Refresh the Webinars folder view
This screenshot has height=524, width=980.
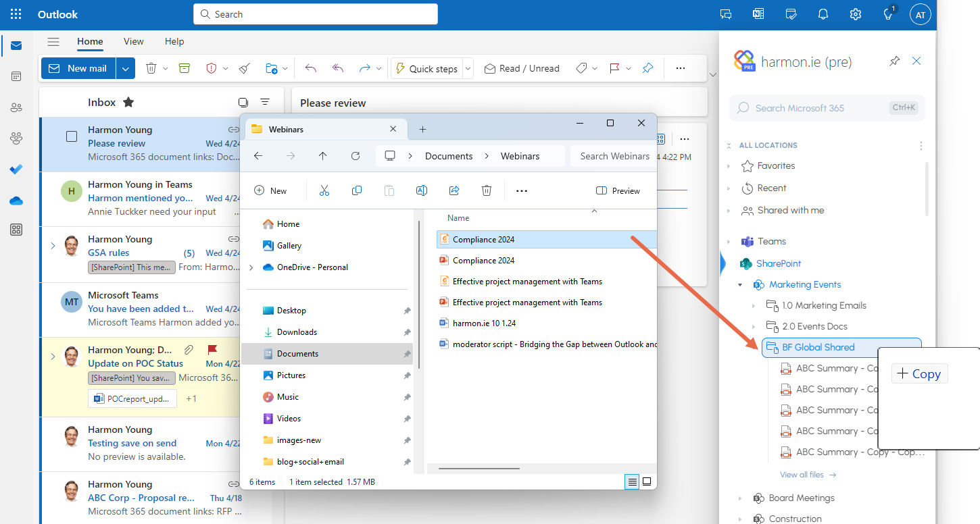point(356,156)
